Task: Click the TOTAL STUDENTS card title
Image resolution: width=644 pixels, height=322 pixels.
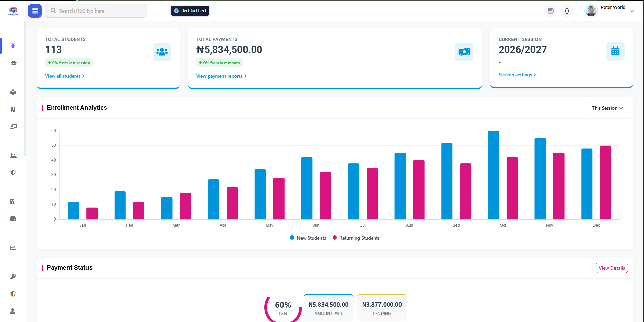Action: [65, 39]
